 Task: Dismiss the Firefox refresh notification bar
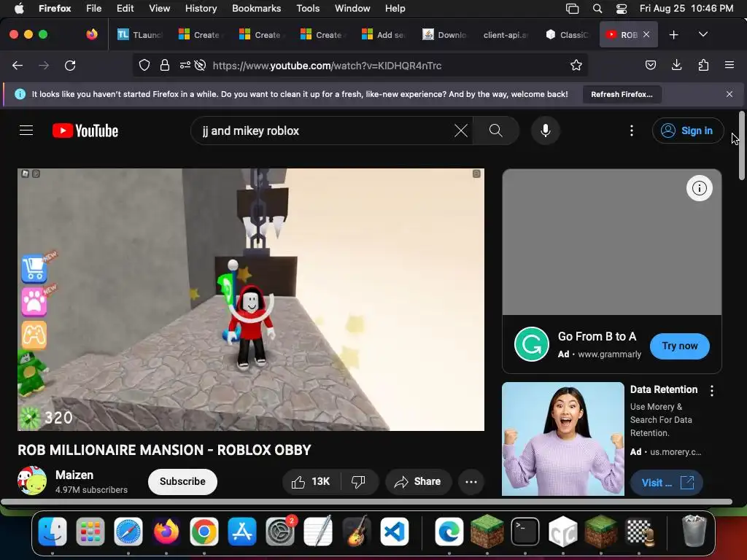pyautogui.click(x=729, y=94)
